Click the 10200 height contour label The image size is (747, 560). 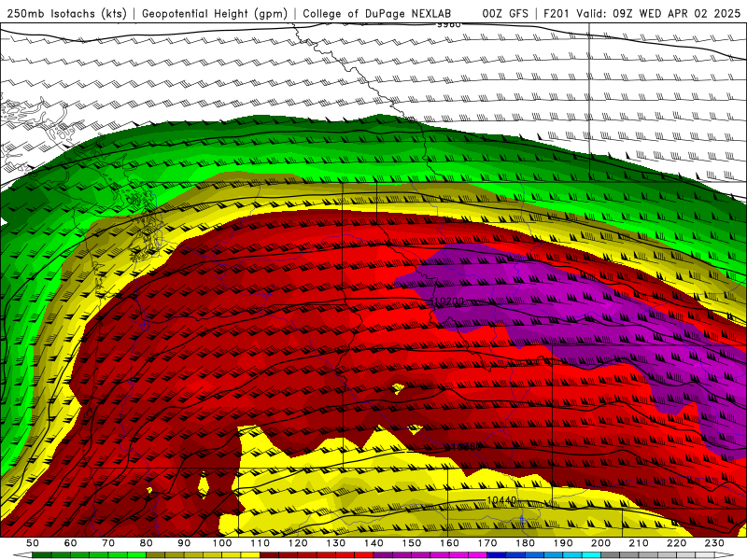click(449, 301)
